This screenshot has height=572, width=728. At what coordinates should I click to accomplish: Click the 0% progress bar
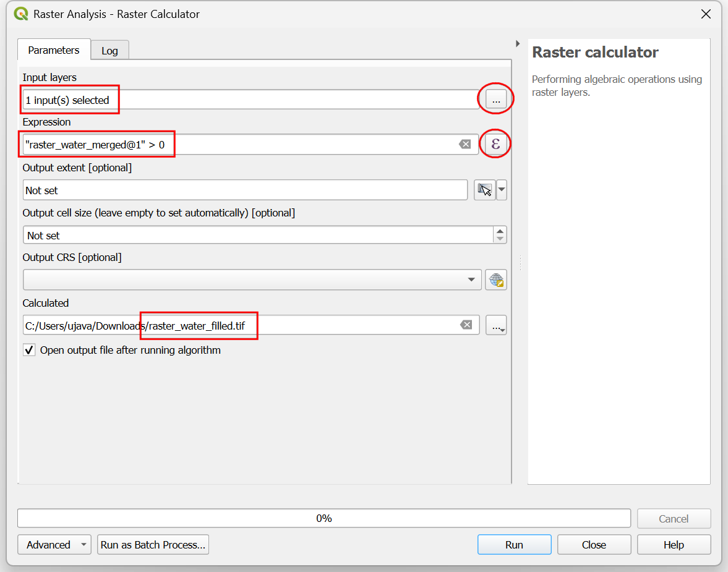323,518
